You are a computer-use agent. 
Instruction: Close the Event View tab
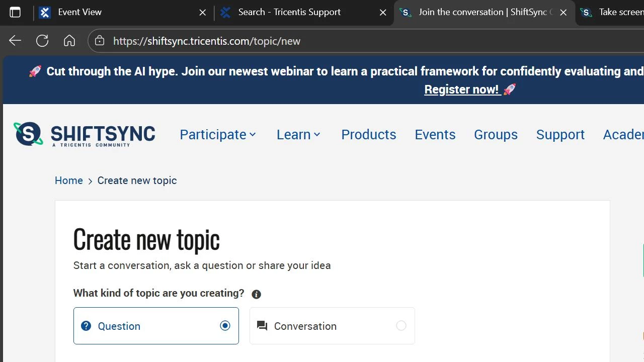[x=203, y=13]
